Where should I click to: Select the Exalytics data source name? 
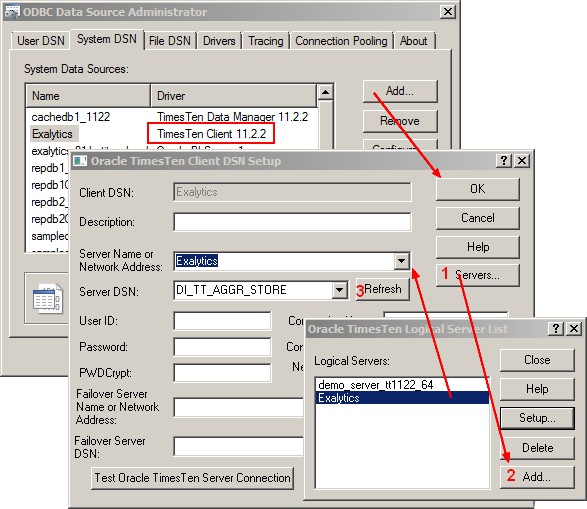tap(52, 134)
